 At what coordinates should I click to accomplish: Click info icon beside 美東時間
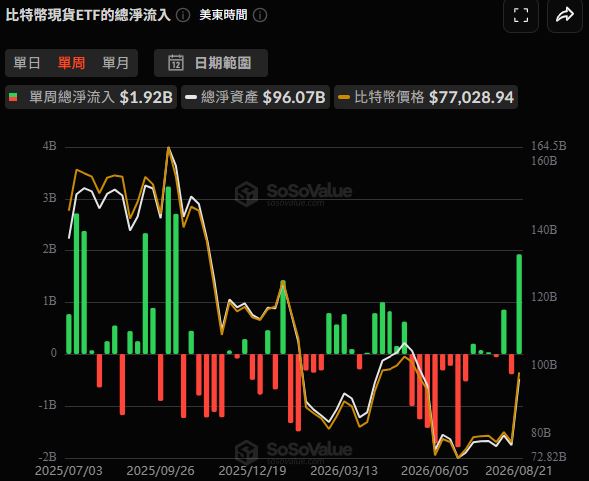click(x=260, y=15)
